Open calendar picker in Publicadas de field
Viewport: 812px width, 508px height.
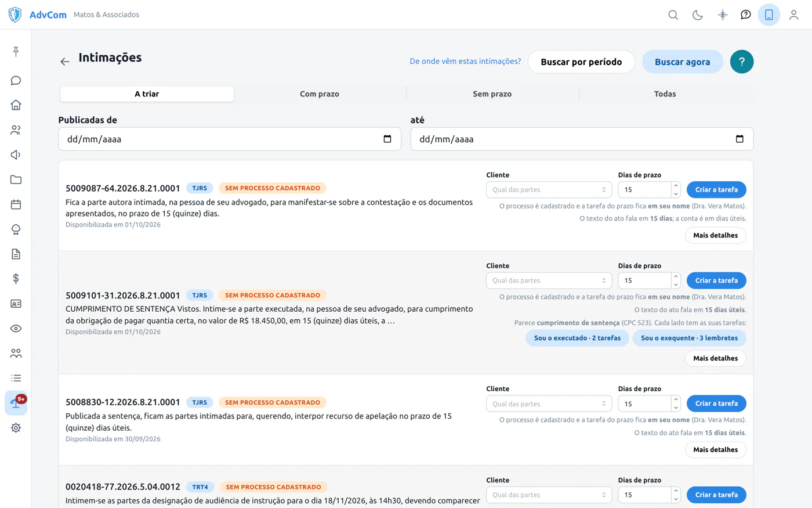387,139
